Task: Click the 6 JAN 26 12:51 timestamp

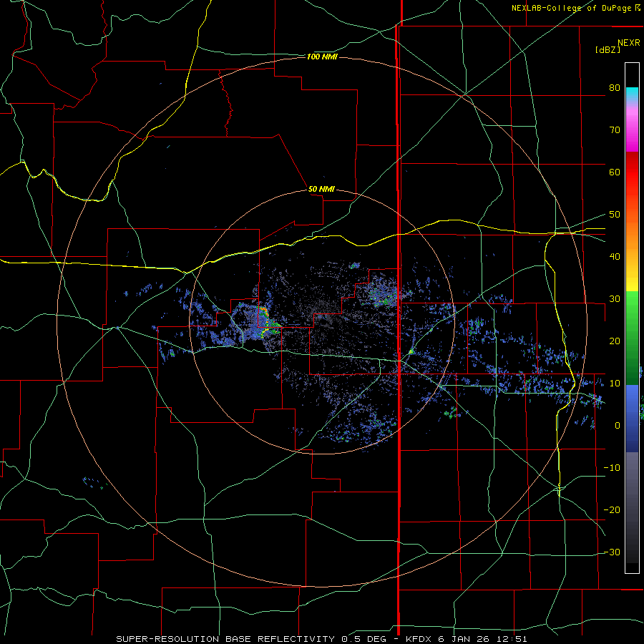Action: [x=482, y=639]
